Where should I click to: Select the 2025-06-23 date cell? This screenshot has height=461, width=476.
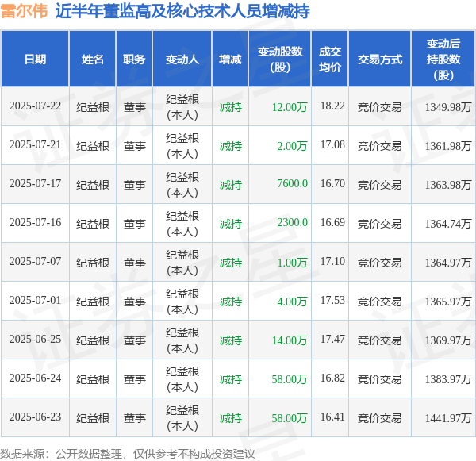(35, 417)
